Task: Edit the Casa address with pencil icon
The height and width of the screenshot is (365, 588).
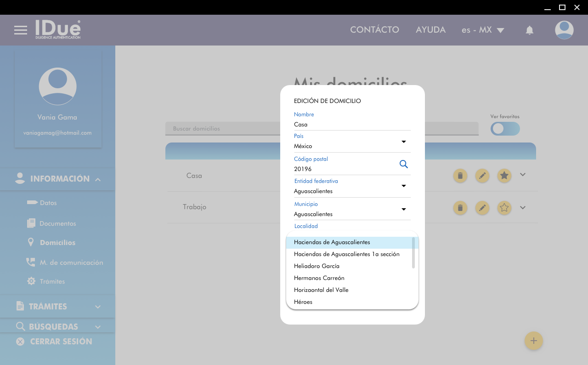Action: [x=482, y=176]
